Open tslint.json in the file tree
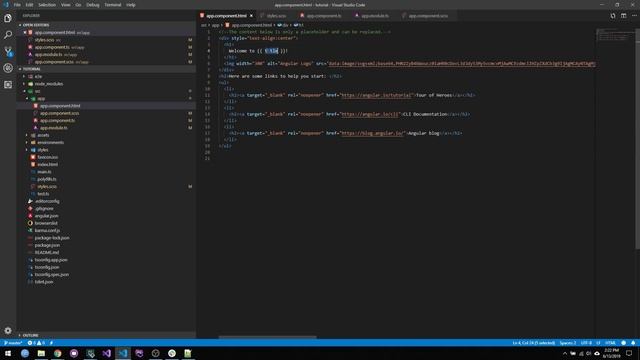Viewport: 640px width, 360px height. (x=44, y=282)
